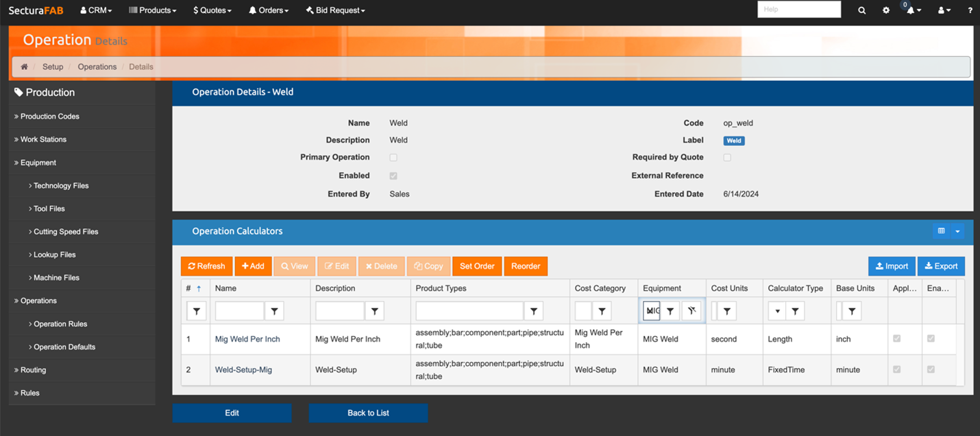This screenshot has height=436, width=980.
Task: Open the settings gear icon
Action: pos(886,10)
